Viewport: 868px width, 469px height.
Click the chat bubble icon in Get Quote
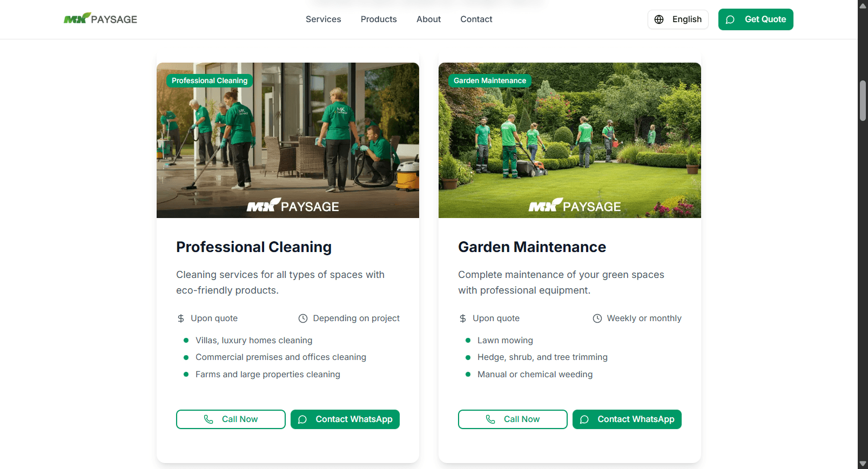pyautogui.click(x=730, y=19)
